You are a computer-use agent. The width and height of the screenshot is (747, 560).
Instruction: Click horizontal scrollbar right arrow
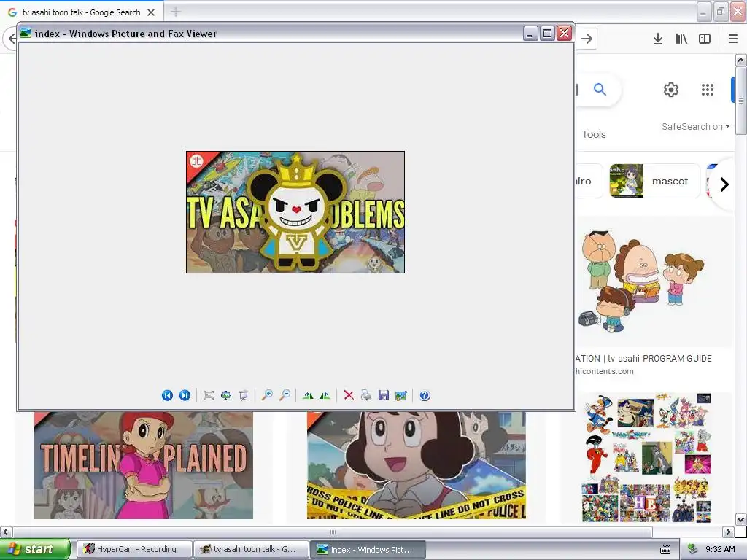[728, 532]
